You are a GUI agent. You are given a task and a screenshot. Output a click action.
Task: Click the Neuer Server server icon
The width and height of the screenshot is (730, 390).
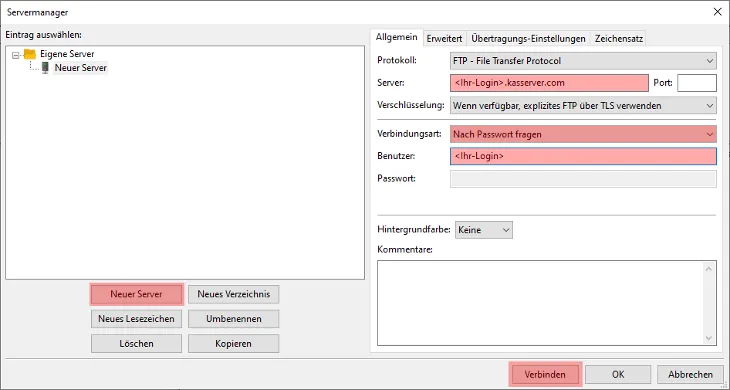coord(45,68)
